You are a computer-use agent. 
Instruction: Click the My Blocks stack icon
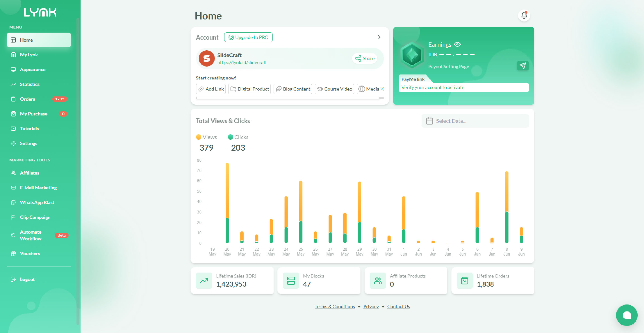tap(291, 280)
